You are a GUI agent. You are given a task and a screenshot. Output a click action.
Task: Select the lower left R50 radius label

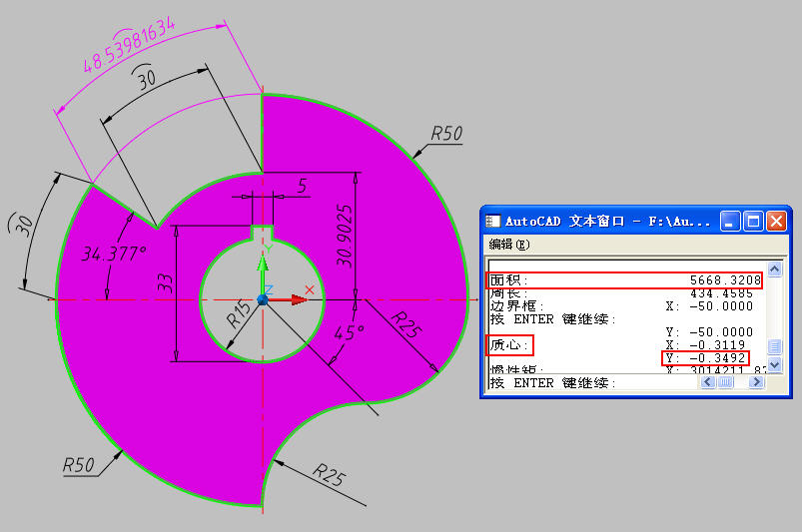[78, 465]
